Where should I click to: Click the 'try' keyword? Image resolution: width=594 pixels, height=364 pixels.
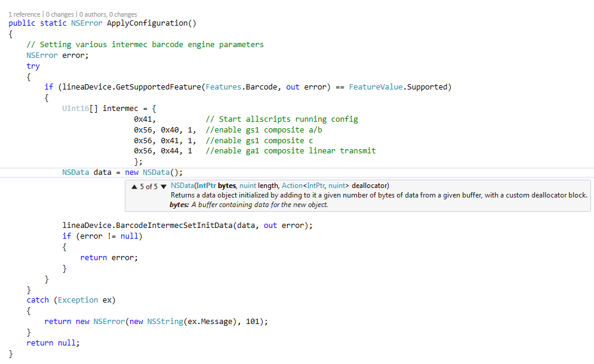pyautogui.click(x=33, y=66)
